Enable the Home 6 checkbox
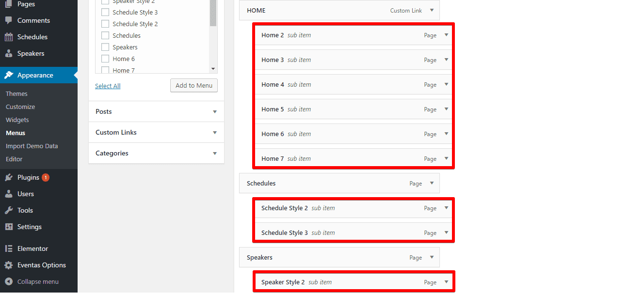The height and width of the screenshot is (294, 644). pyautogui.click(x=105, y=58)
